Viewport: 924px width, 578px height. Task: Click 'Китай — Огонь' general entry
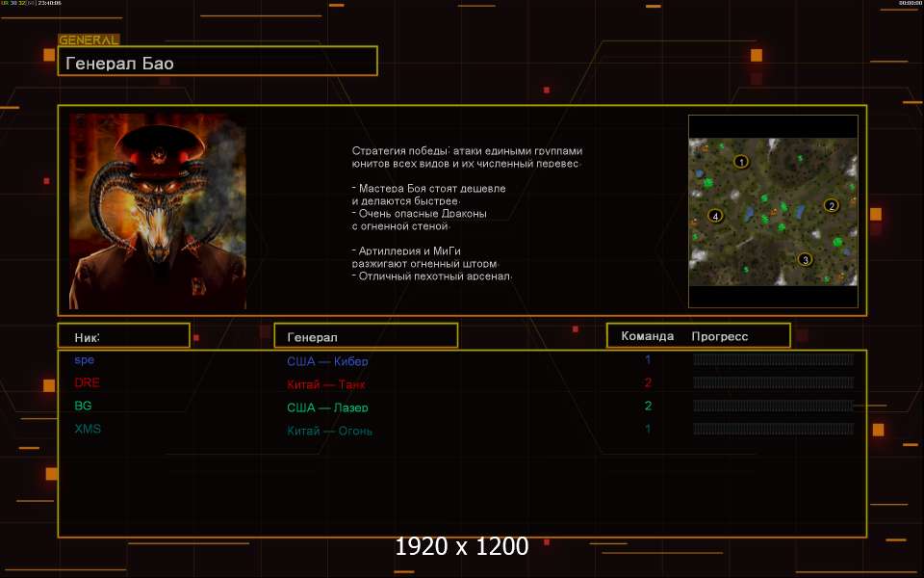pos(329,431)
